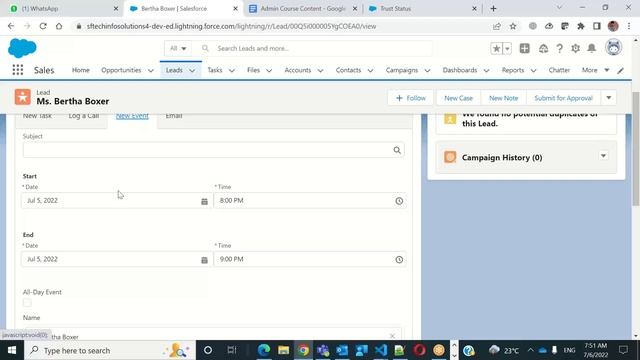Open Chrome extensions puzzle icon
This screenshot has height=360, width=640.
point(580,26)
